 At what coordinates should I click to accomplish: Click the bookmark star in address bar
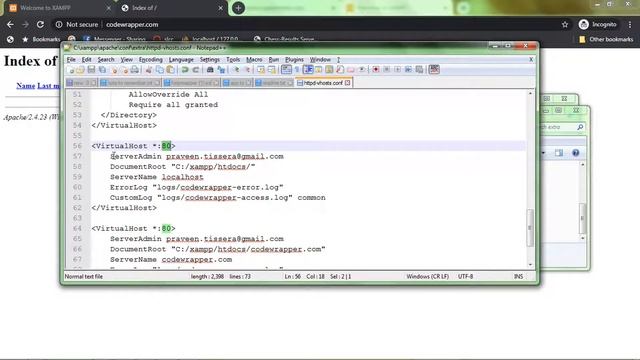click(565, 24)
